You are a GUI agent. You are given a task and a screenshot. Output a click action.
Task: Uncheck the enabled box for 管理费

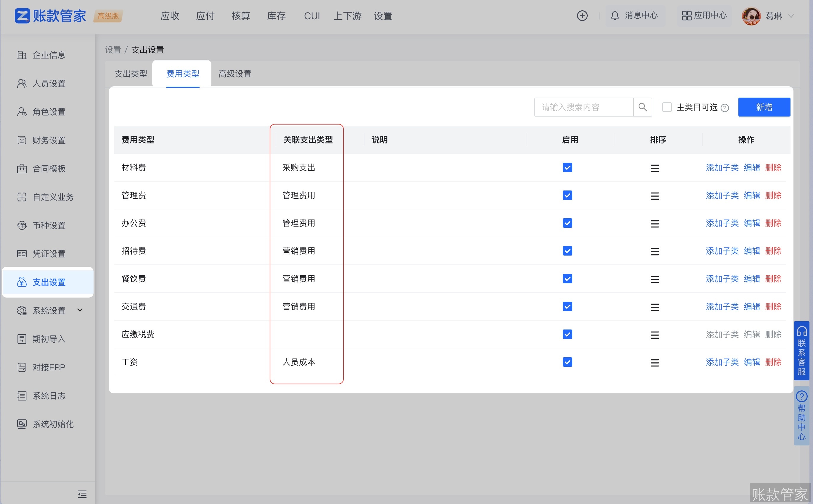(x=567, y=195)
